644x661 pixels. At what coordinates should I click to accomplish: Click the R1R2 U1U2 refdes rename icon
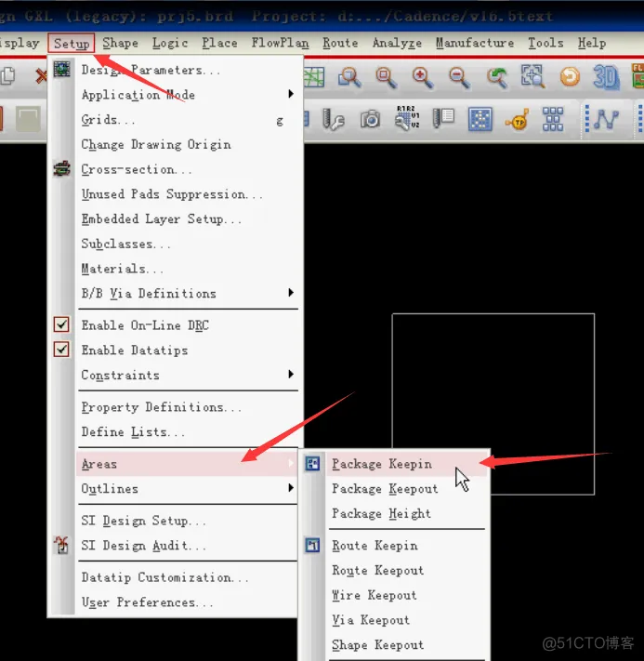click(407, 118)
